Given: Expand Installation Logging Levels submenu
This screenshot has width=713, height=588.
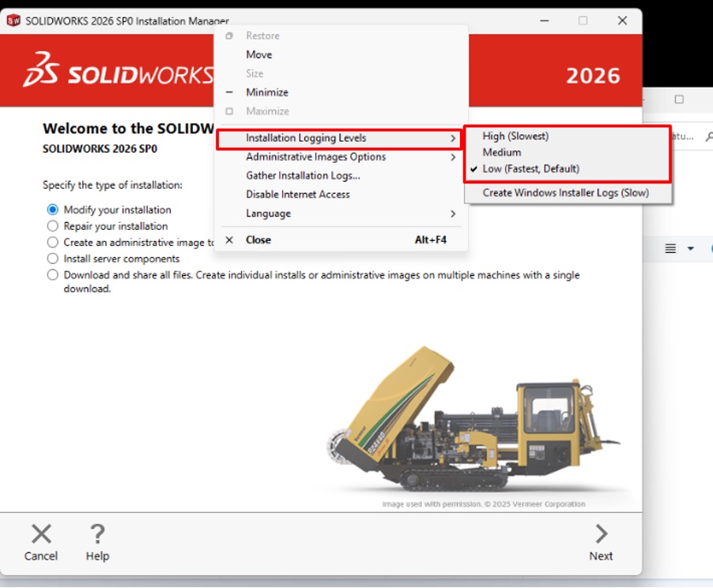Looking at the screenshot, I should [339, 138].
